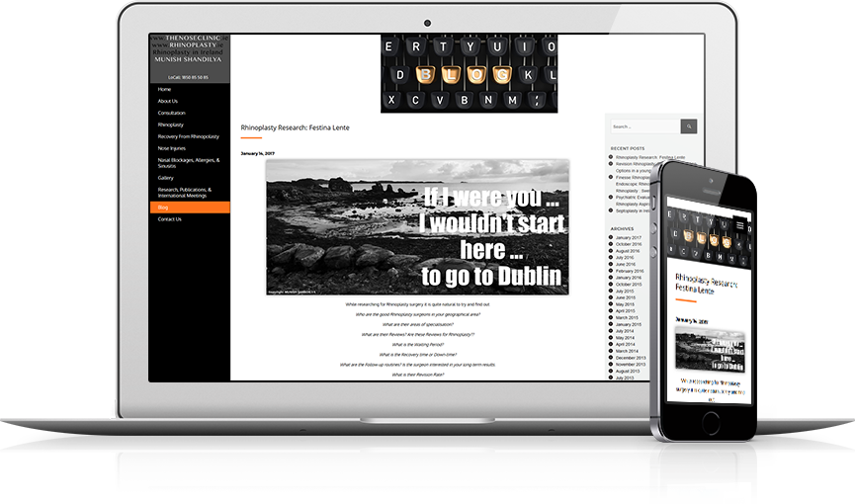Open the February 2016 archive
Screen dimensions: 855x504
(630, 271)
